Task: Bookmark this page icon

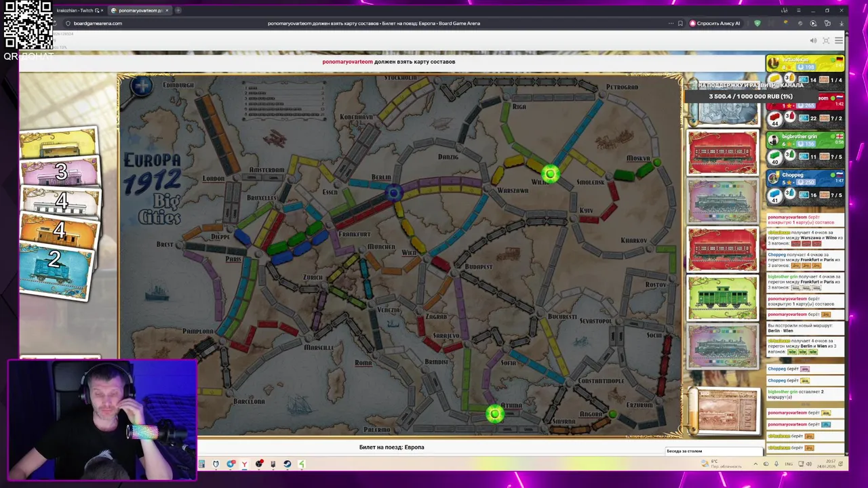Action: (x=680, y=23)
